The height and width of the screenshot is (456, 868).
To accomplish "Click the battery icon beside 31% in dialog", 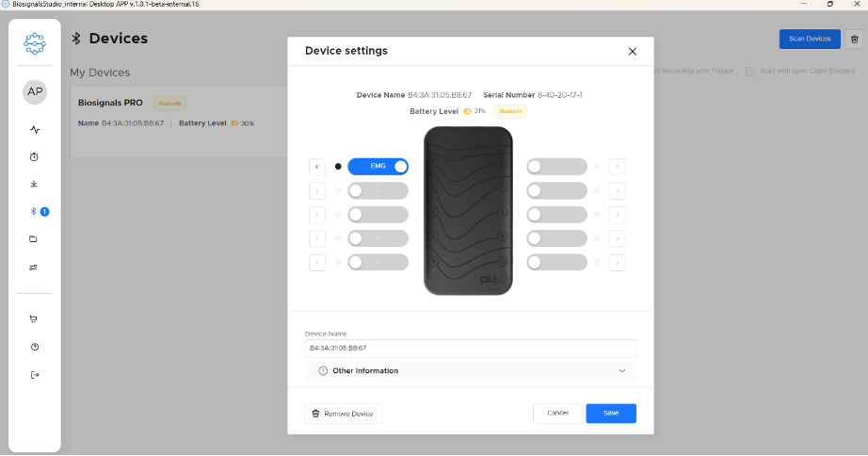I will 467,111.
